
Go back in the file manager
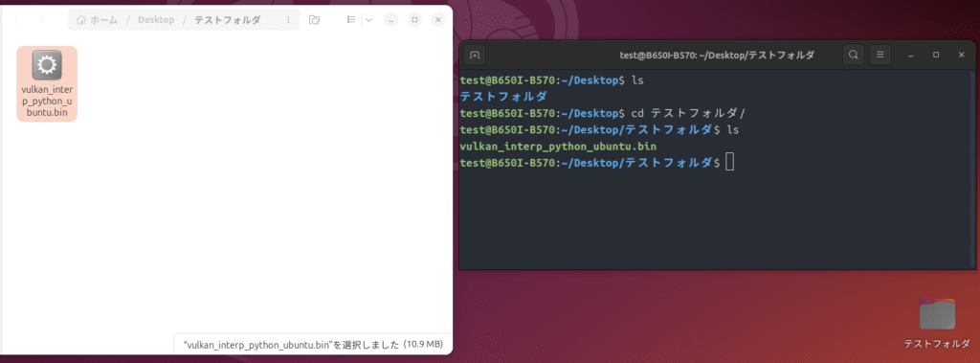click(17, 19)
